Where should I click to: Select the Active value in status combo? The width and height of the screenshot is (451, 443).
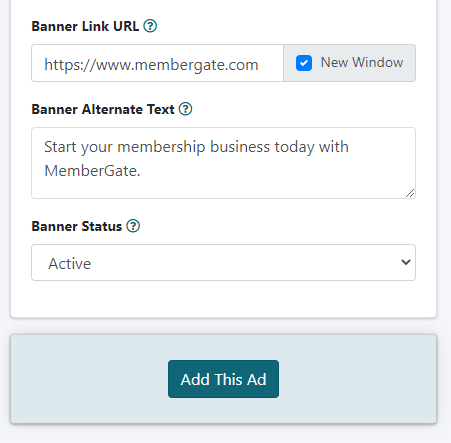(70, 264)
